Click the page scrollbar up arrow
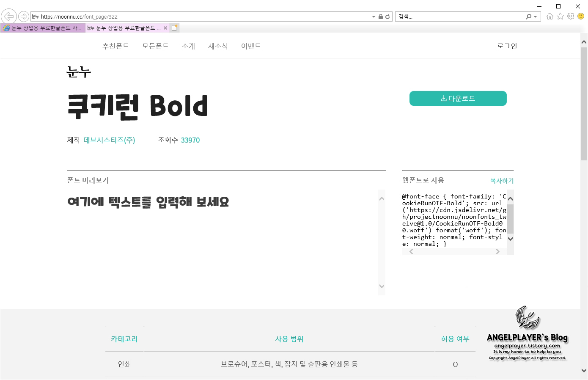This screenshot has width=588, height=380. (x=584, y=42)
